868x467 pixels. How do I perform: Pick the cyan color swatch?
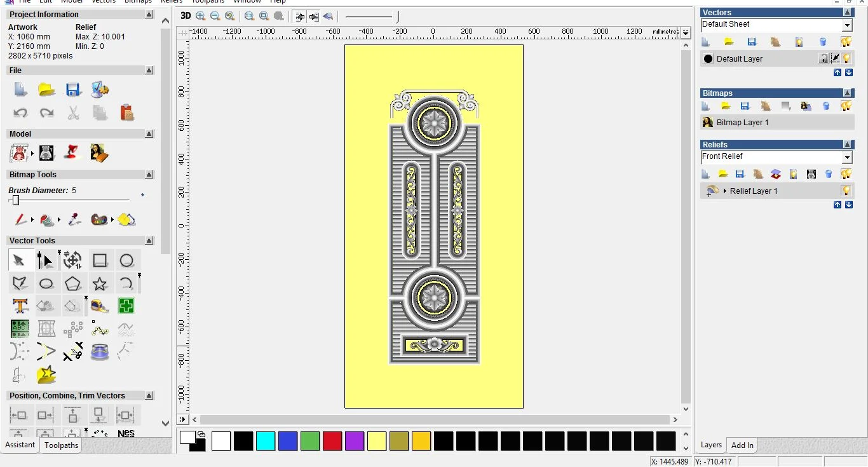tap(266, 441)
